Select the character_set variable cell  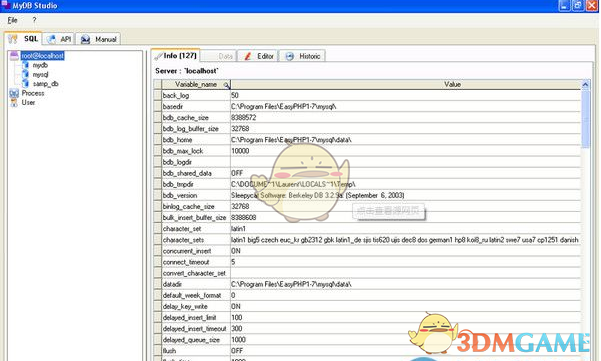point(196,229)
